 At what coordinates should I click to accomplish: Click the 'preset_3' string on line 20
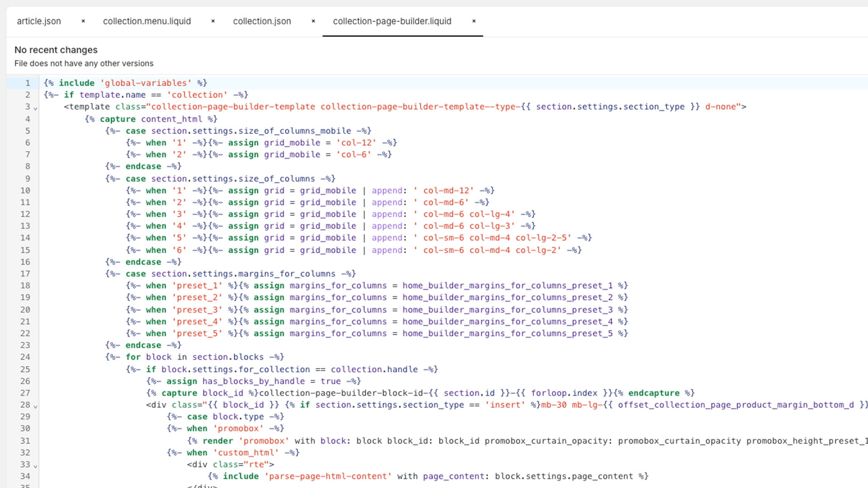coord(197,310)
